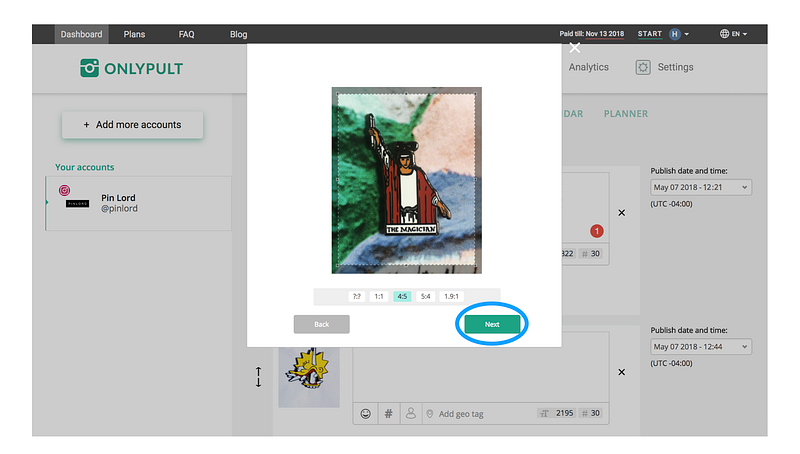Open the May 07 2018 - 12:21 date dropdown
Viewport: 800px width, 454px height.
tap(701, 187)
